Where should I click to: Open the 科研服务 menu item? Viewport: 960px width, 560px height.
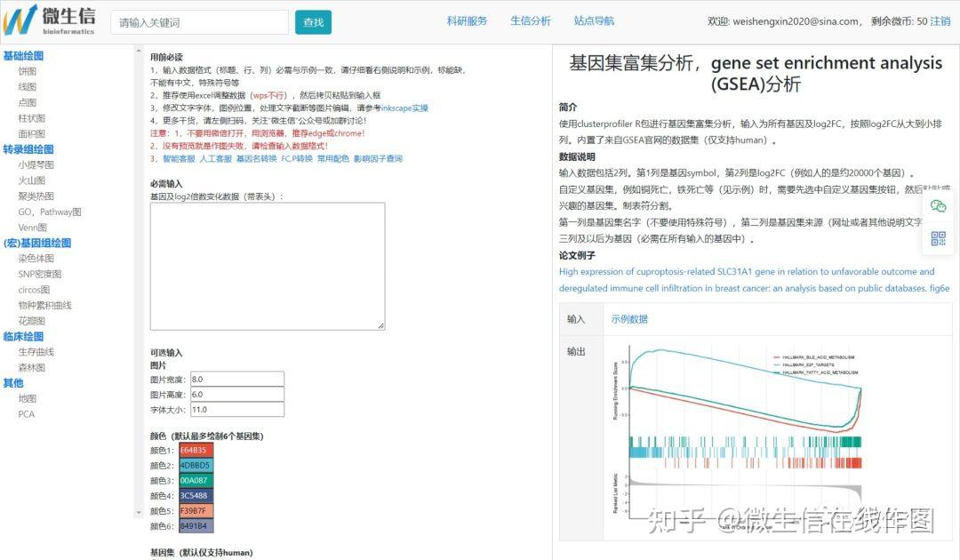click(x=468, y=20)
